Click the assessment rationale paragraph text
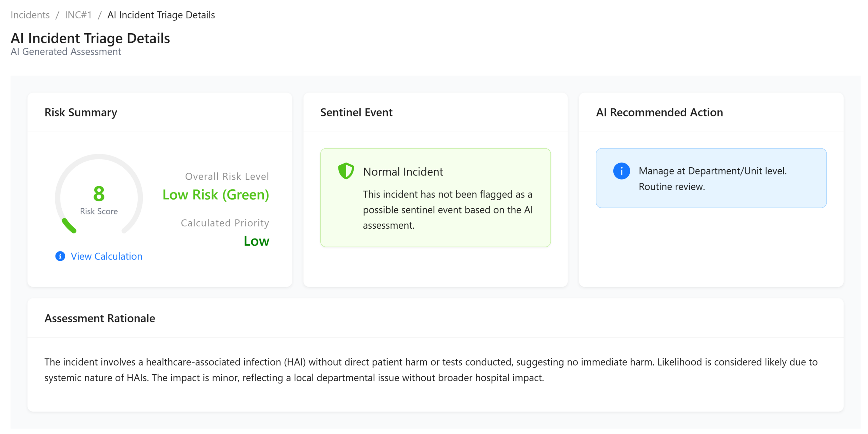 (431, 370)
